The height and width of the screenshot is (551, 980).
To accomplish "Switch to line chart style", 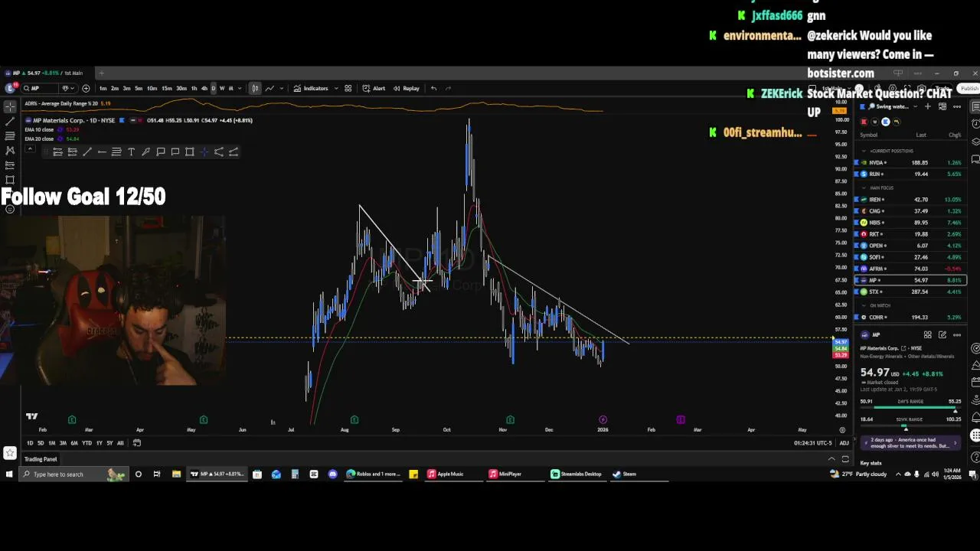I will pyautogui.click(x=269, y=88).
